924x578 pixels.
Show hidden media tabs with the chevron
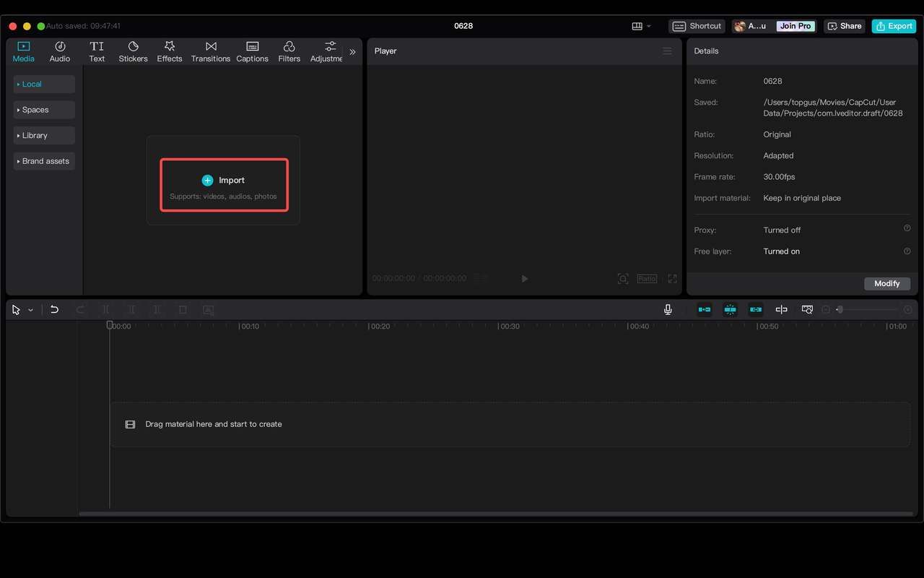click(x=352, y=51)
